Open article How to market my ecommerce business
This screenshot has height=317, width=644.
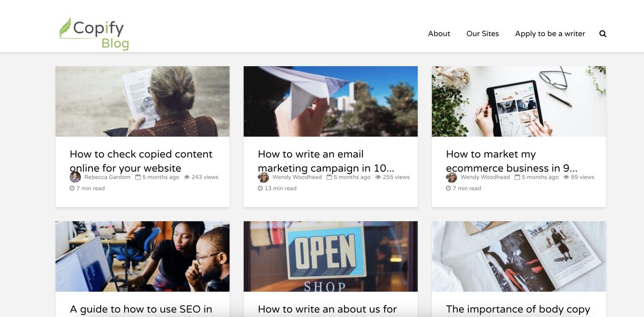(x=512, y=161)
